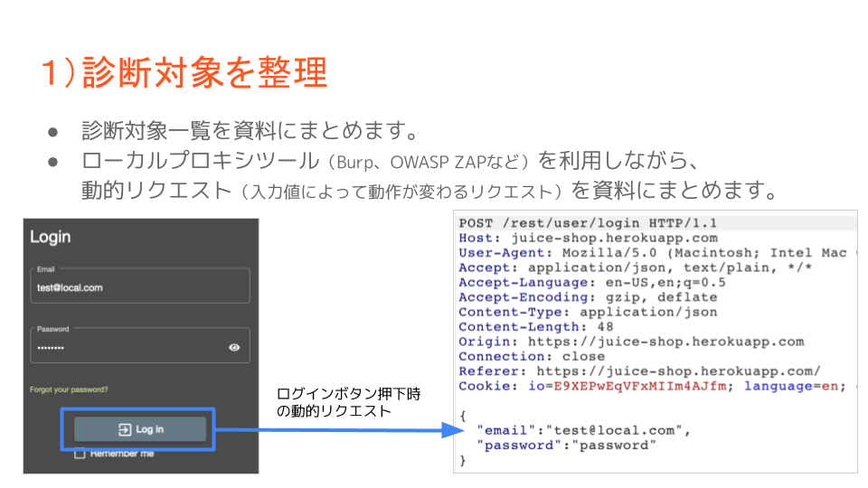This screenshot has width=868, height=488.
Task: Click the text Burp、OWASP ZAPなど
Action: [429, 162]
